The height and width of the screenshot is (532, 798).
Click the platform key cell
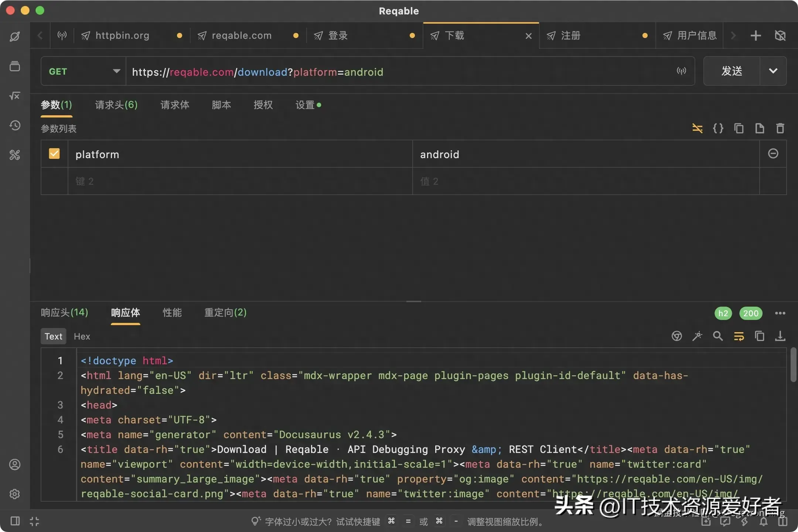click(240, 154)
